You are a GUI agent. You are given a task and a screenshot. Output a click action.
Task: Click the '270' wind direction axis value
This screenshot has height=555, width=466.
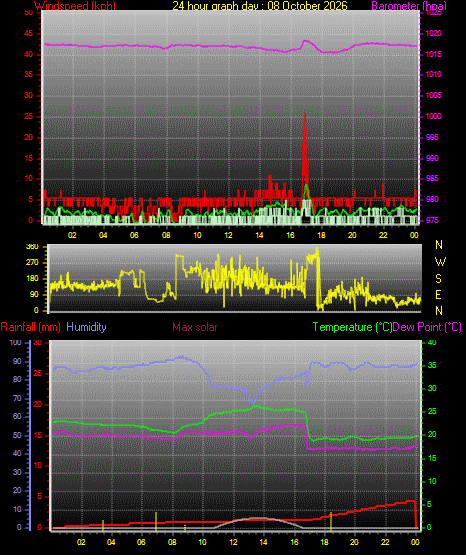32,263
